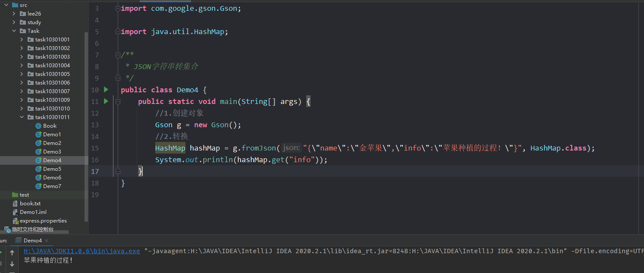Screen dimensions: 644x273
Task: Select the Demo2 class icon in tree
Action: (x=38, y=143)
